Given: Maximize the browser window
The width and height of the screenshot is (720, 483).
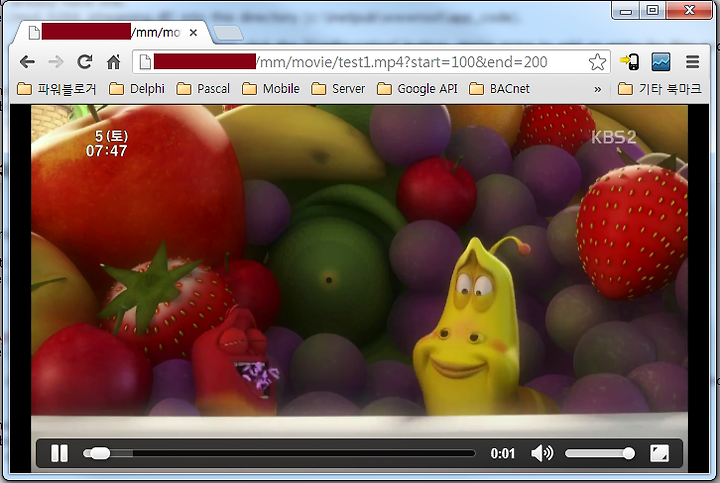Looking at the screenshot, I should click(x=652, y=10).
